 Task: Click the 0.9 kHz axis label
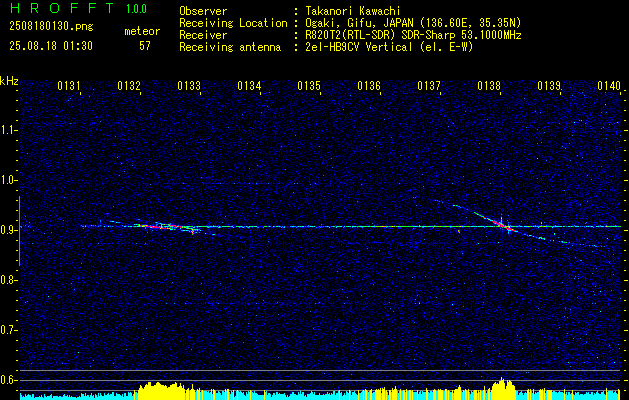click(x=8, y=230)
